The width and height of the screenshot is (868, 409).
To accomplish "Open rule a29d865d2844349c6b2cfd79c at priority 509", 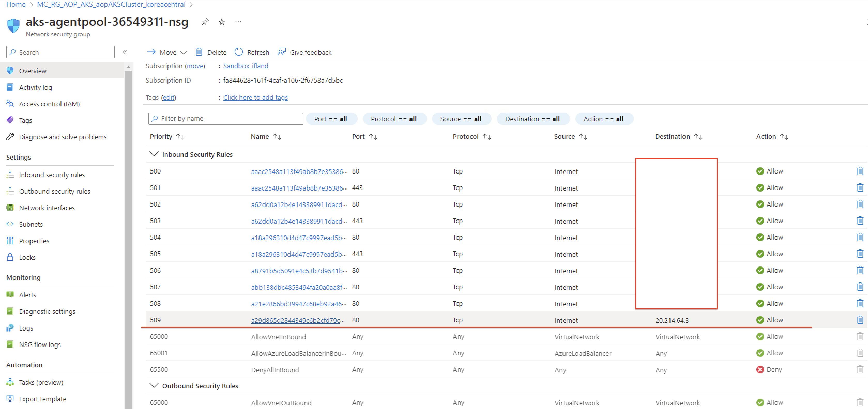I will (298, 320).
